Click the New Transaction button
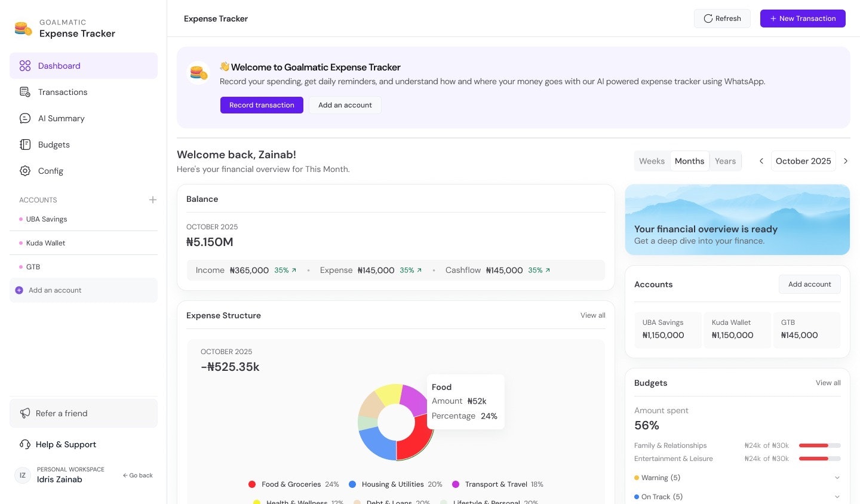This screenshot has width=860, height=504. coord(803,19)
